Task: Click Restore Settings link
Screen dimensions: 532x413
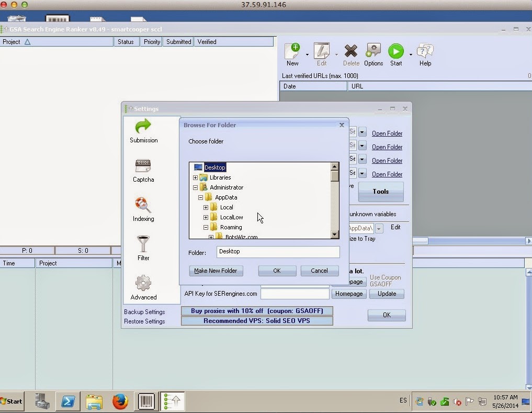Action: coord(144,321)
